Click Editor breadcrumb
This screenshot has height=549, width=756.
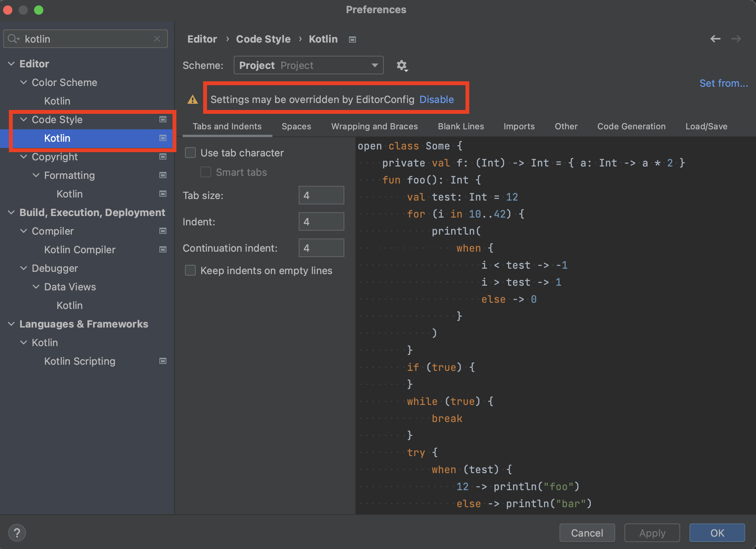click(x=202, y=39)
